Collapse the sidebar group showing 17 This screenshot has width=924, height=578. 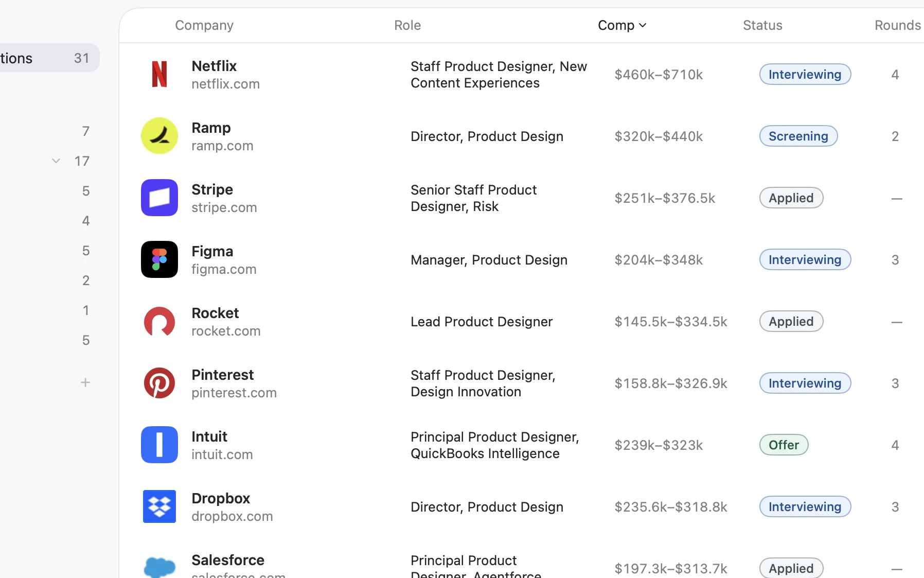(56, 161)
